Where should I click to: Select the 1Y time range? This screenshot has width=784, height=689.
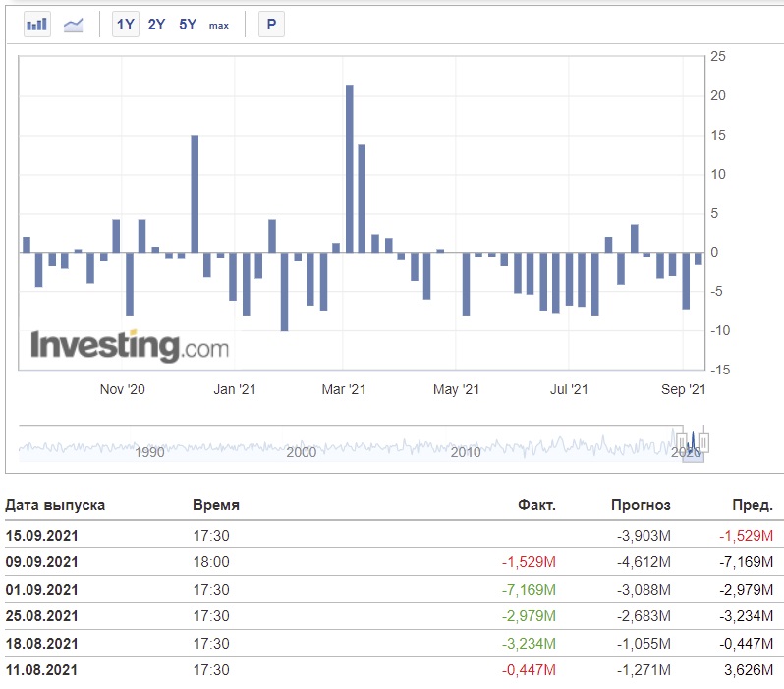(126, 24)
